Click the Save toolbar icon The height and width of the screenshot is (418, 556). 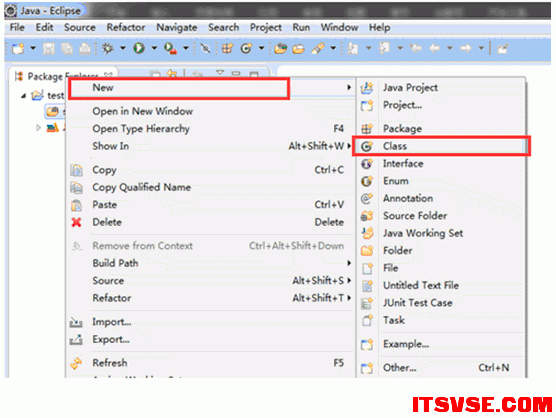[x=49, y=48]
